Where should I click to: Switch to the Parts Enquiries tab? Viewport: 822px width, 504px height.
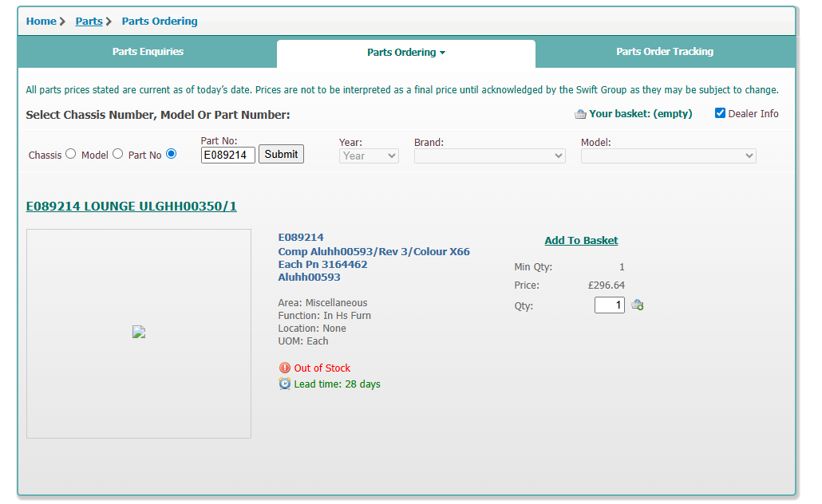148,51
